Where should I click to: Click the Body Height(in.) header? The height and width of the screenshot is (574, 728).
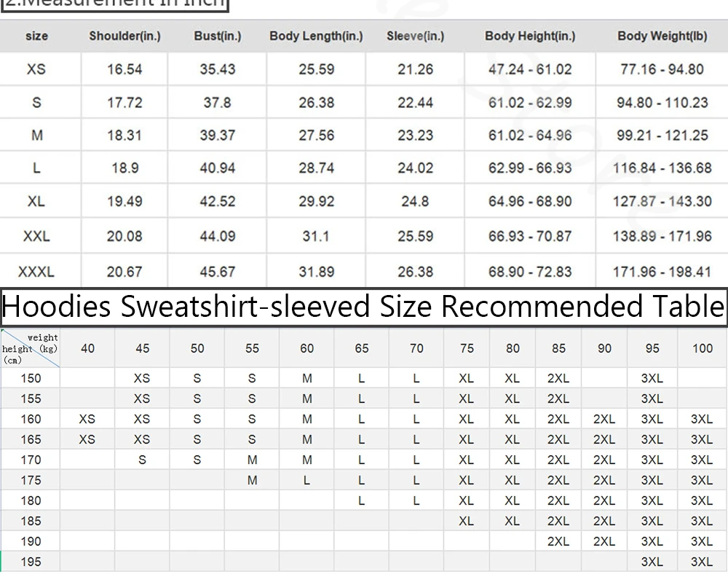click(x=530, y=36)
